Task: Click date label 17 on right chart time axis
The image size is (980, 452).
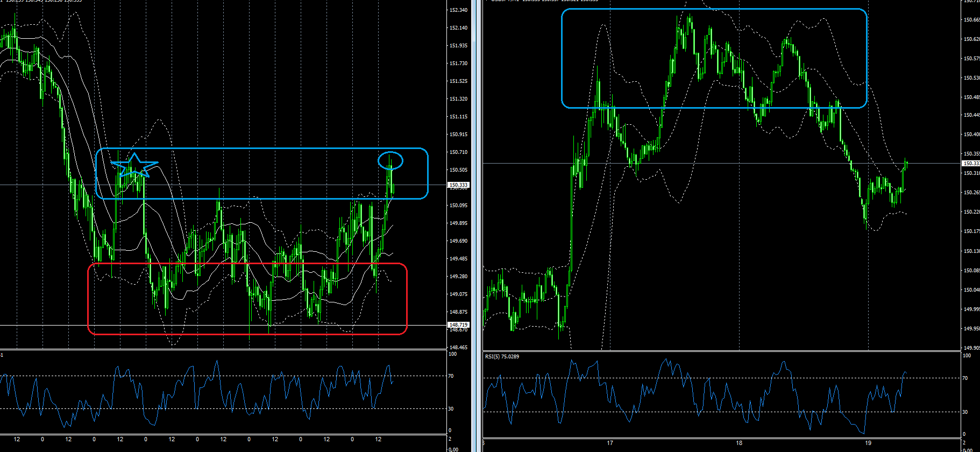Action: point(610,443)
